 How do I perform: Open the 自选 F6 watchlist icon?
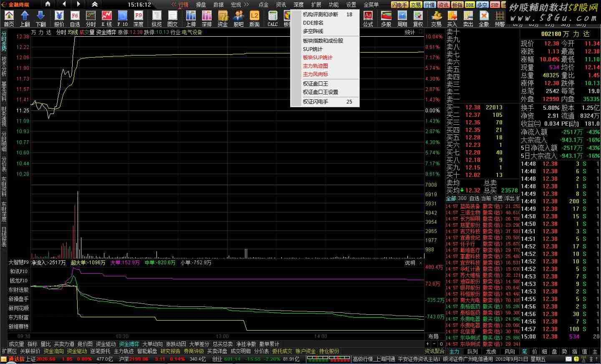75,19
